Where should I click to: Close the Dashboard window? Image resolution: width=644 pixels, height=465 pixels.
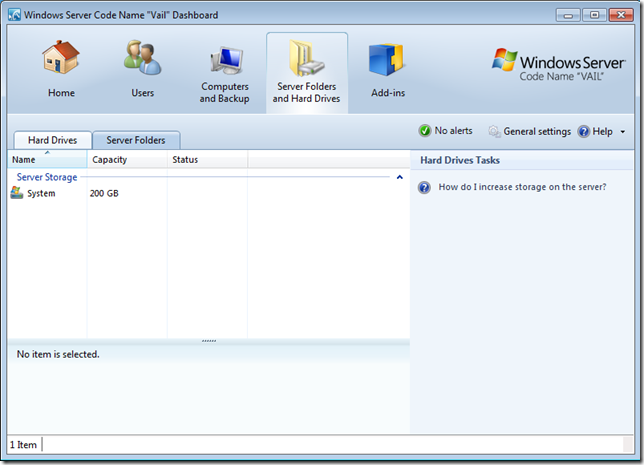click(x=621, y=15)
